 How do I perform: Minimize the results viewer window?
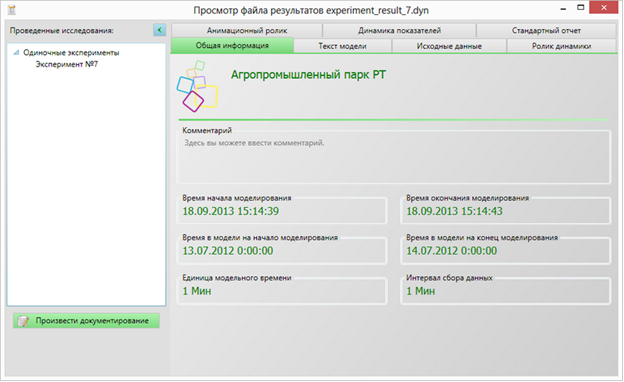coord(563,8)
